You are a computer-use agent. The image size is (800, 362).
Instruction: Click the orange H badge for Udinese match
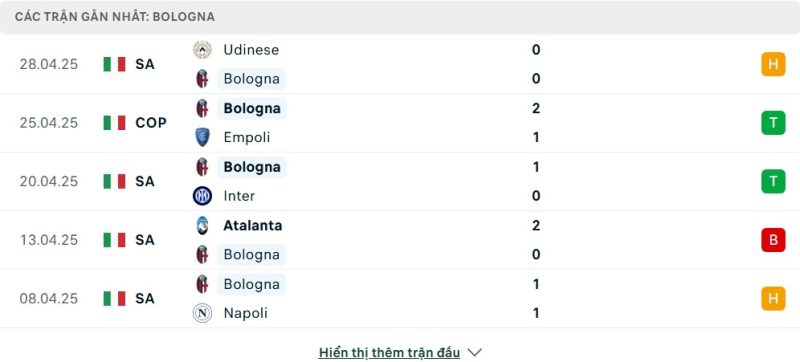click(x=773, y=64)
